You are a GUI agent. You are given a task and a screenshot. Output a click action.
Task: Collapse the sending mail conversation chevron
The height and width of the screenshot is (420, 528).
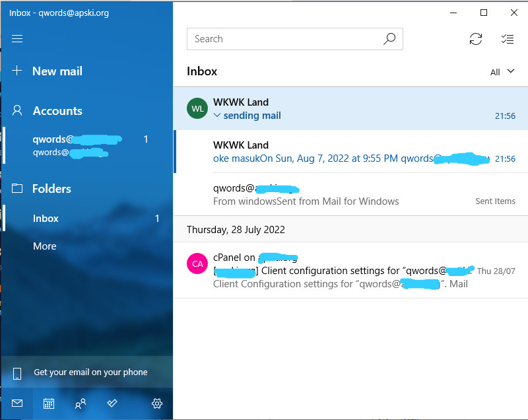pyautogui.click(x=217, y=116)
